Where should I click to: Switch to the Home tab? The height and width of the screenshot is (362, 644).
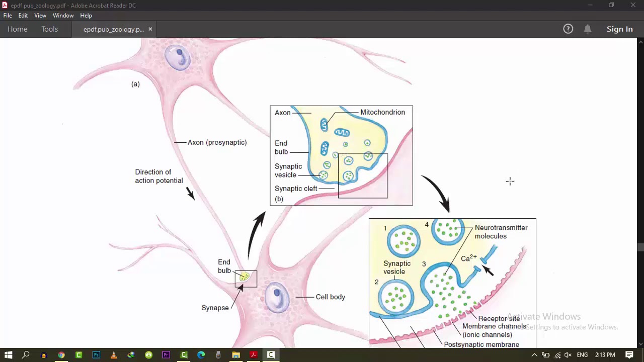[18, 29]
